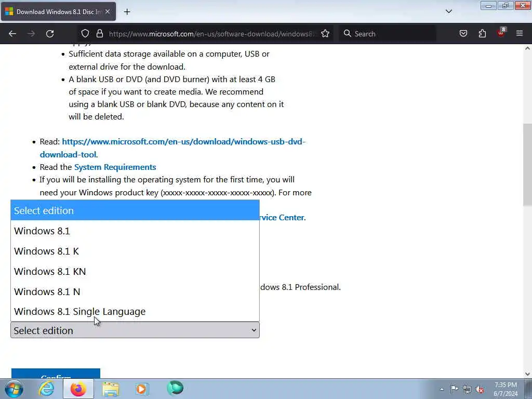Image resolution: width=532 pixels, height=399 pixels.
Task: Go back to the previous page
Action: (x=12, y=34)
